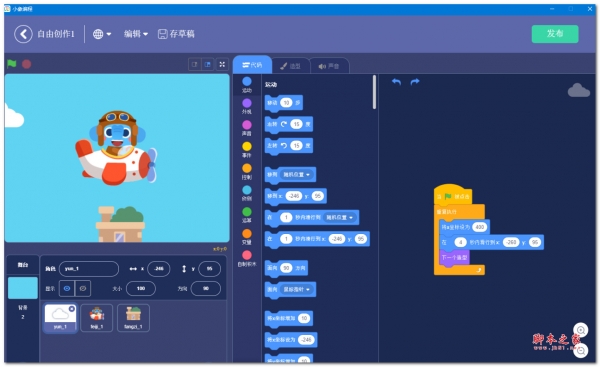Switch to the 声音 sounds tab

[329, 66]
